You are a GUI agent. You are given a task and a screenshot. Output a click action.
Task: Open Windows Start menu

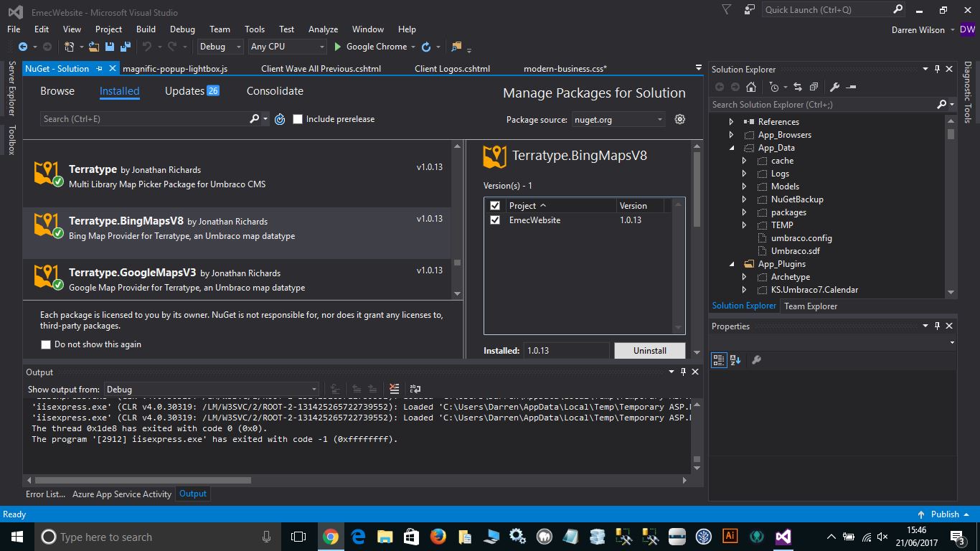[x=17, y=537]
